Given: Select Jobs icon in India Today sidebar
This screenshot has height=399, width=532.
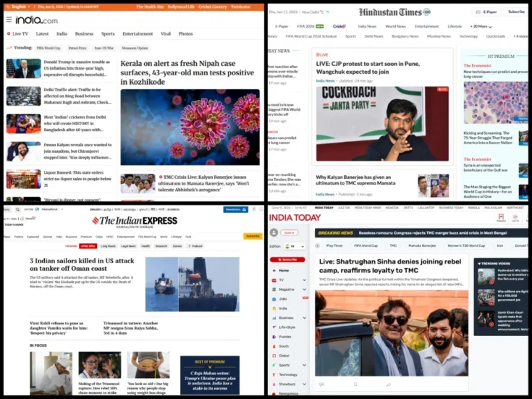Looking at the screenshot, I should 274,299.
